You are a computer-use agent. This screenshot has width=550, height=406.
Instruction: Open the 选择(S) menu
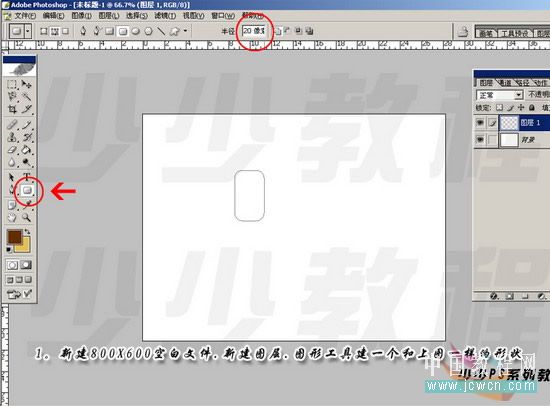(137, 16)
